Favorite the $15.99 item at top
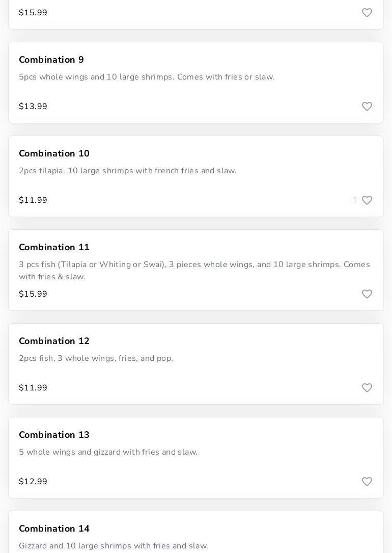 click(x=367, y=13)
